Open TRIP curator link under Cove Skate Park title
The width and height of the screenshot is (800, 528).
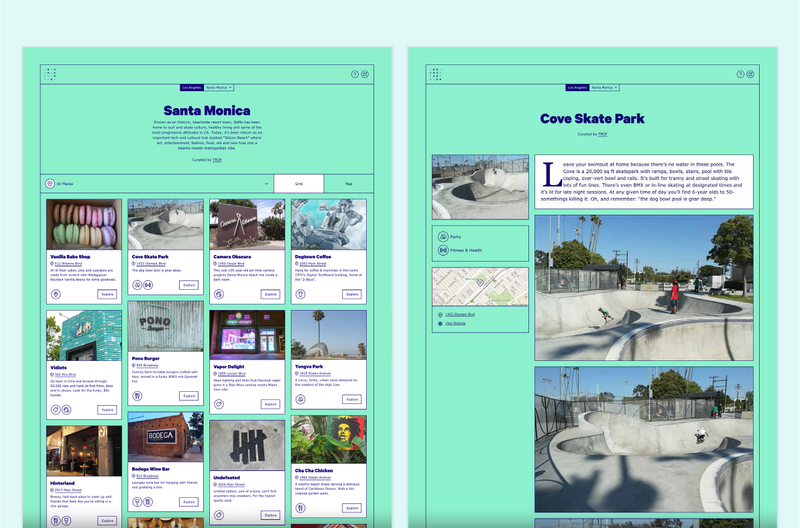(x=603, y=134)
